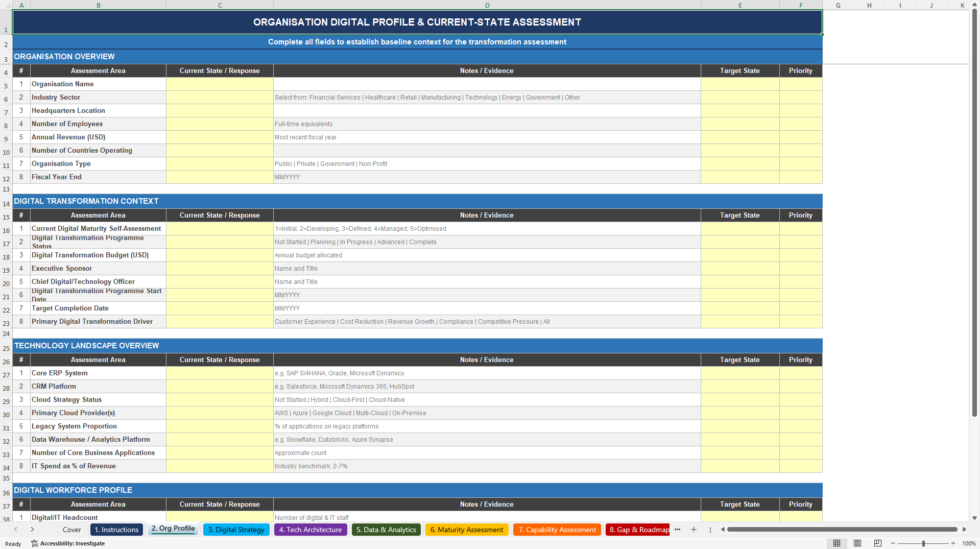Click 'AWS | Azure | Google Cloud' note cell
Image resolution: width=980 pixels, height=549 pixels.
click(487, 413)
